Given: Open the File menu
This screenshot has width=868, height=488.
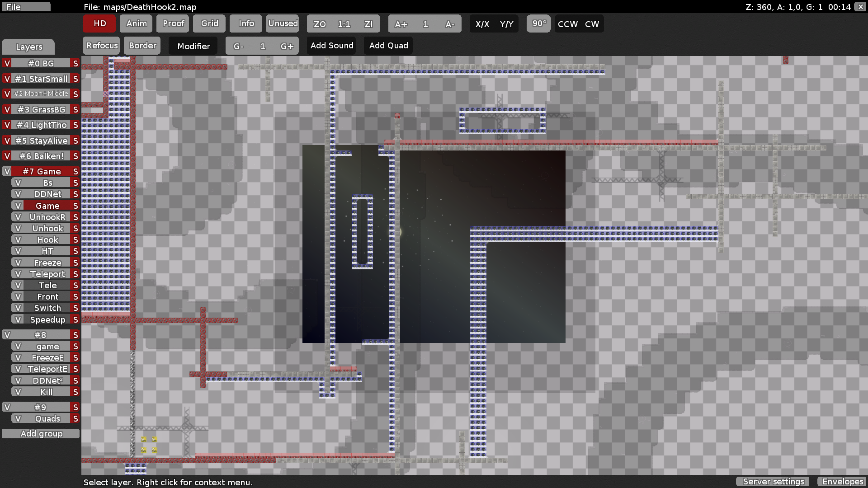Looking at the screenshot, I should [x=26, y=7].
